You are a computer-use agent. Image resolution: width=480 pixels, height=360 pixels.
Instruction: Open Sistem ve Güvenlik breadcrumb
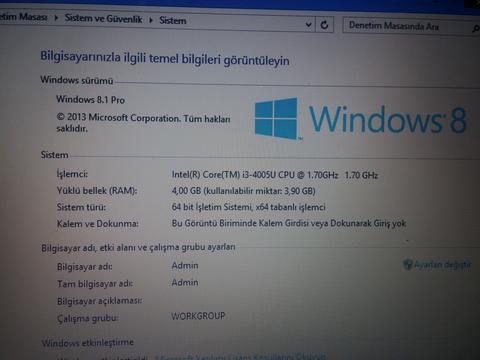(103, 19)
